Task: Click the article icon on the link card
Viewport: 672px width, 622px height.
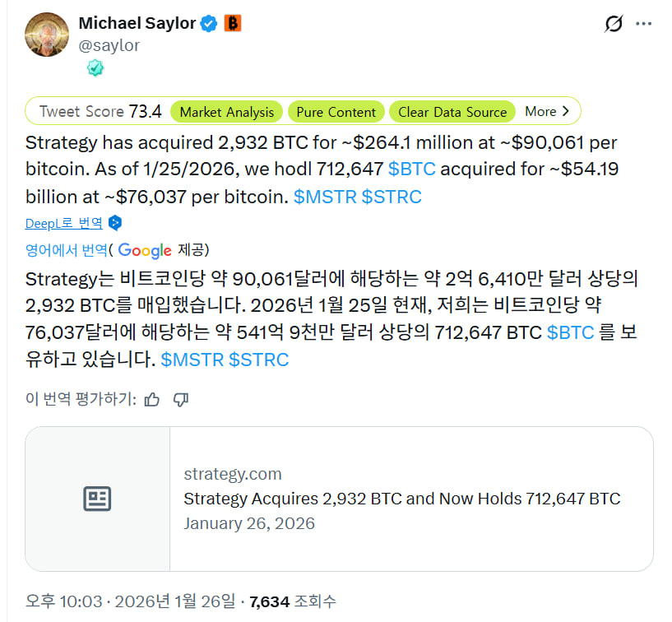Action: pyautogui.click(x=97, y=499)
